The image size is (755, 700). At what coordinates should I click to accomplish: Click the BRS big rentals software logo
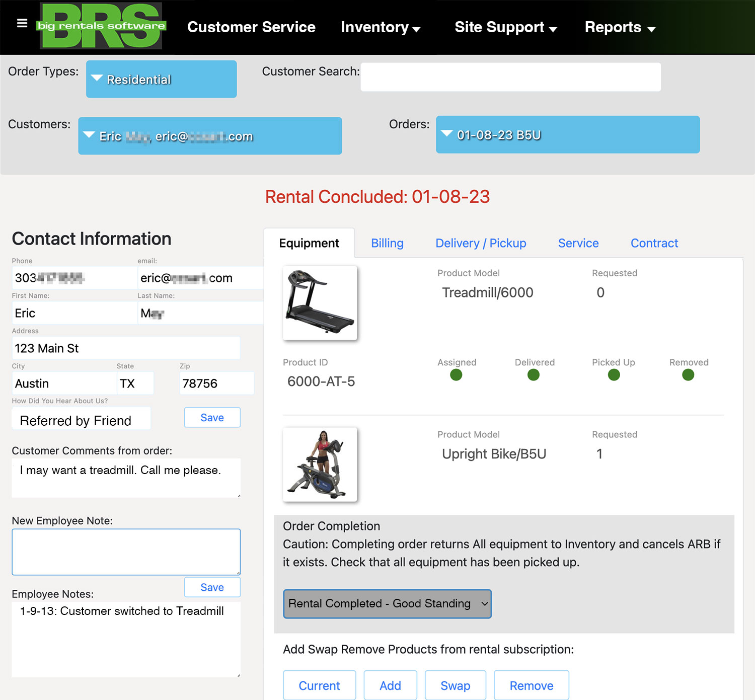[101, 26]
